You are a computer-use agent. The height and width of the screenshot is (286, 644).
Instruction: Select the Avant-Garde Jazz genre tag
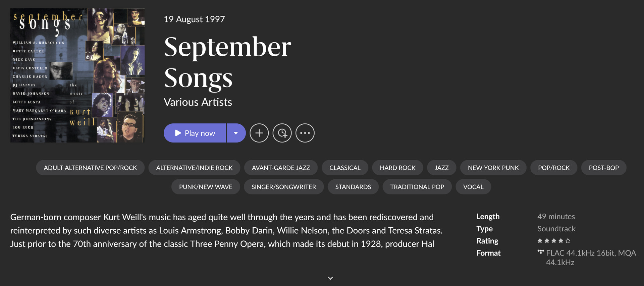pos(281,168)
